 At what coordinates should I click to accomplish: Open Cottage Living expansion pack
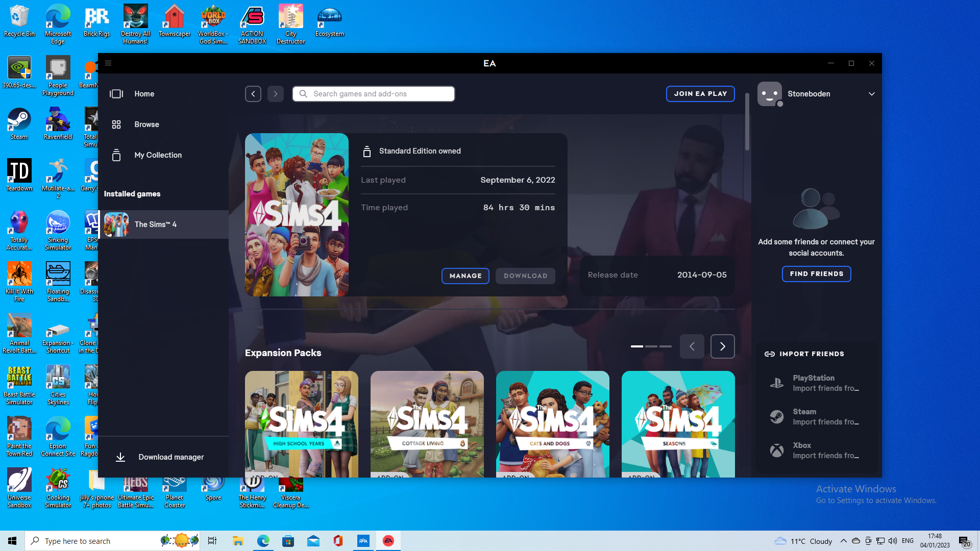pos(427,424)
